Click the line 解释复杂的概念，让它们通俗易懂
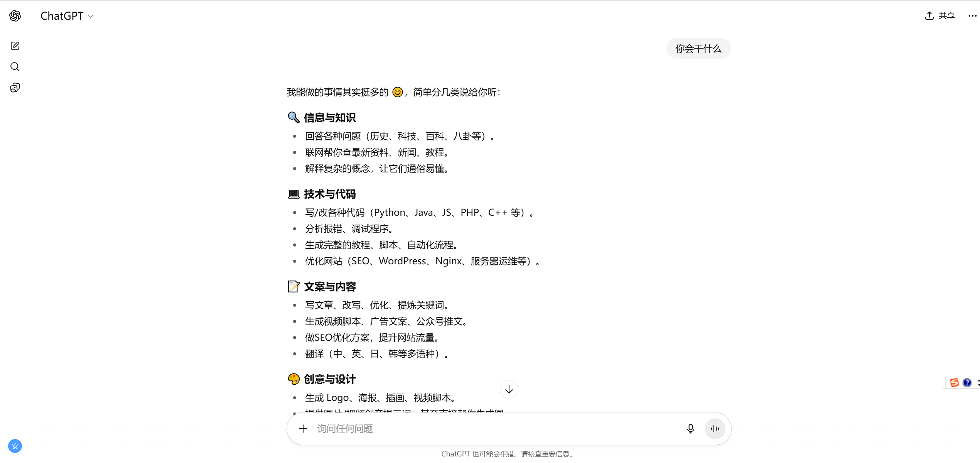 (377, 169)
